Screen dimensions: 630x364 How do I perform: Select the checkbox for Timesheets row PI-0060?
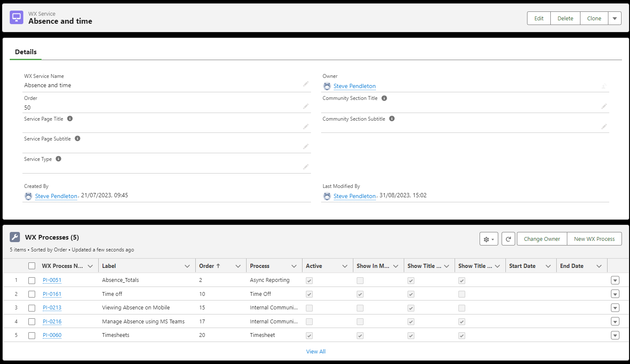click(32, 335)
